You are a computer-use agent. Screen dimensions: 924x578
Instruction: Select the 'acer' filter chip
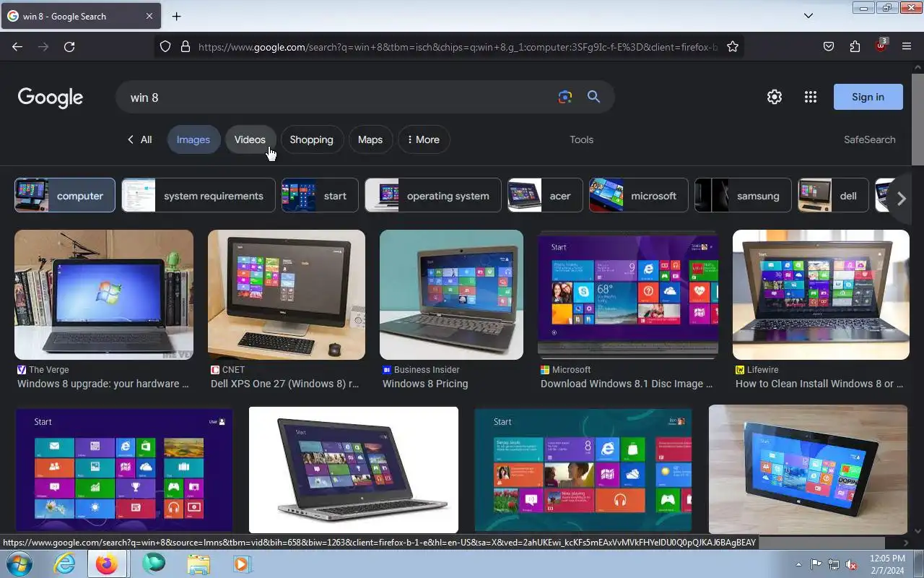545,195
